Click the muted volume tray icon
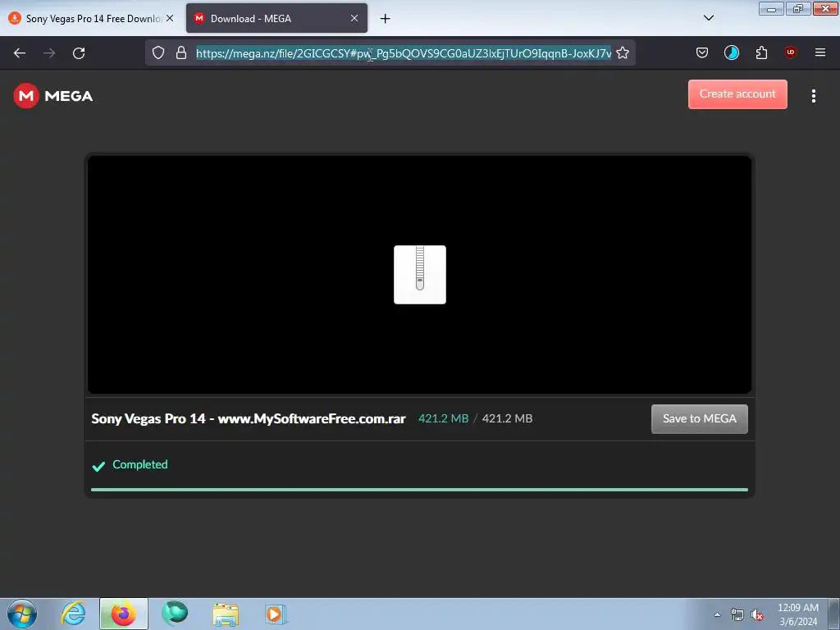 pos(757,615)
